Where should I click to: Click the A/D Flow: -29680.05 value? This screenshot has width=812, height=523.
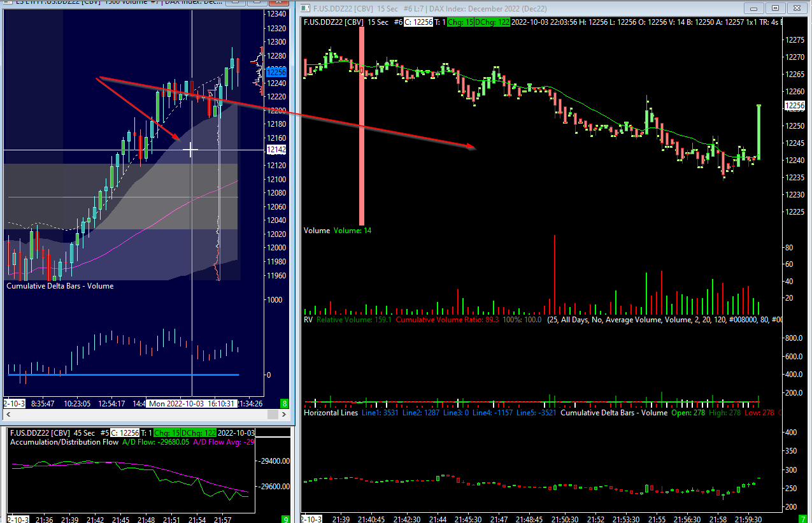pyautogui.click(x=155, y=442)
